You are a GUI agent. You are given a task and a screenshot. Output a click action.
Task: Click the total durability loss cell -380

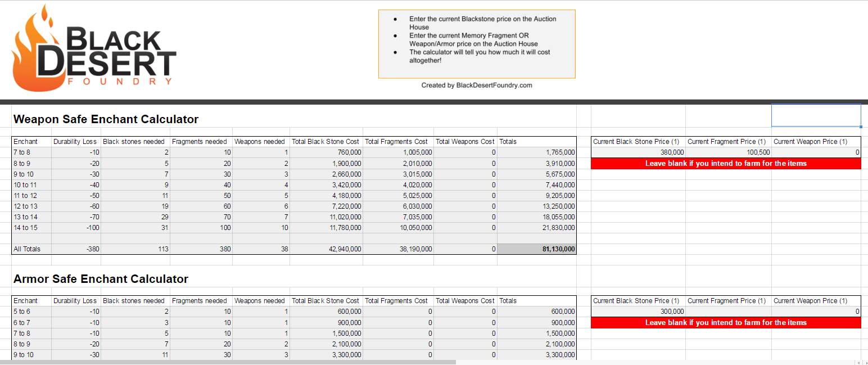(x=76, y=249)
